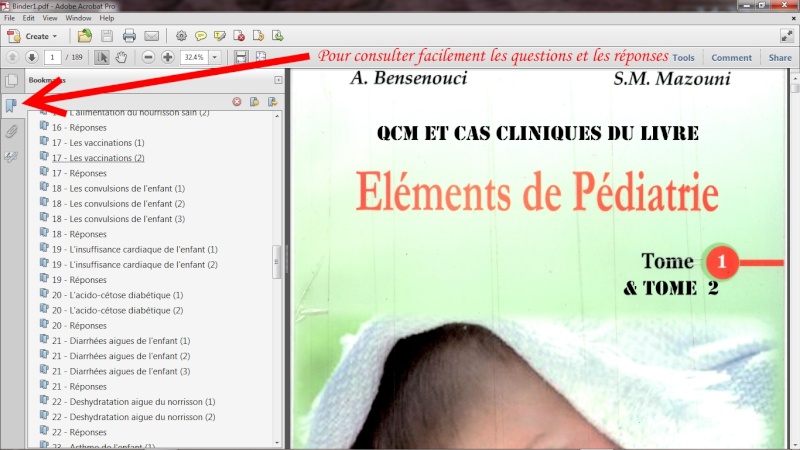Open the Comment pane

click(731, 58)
